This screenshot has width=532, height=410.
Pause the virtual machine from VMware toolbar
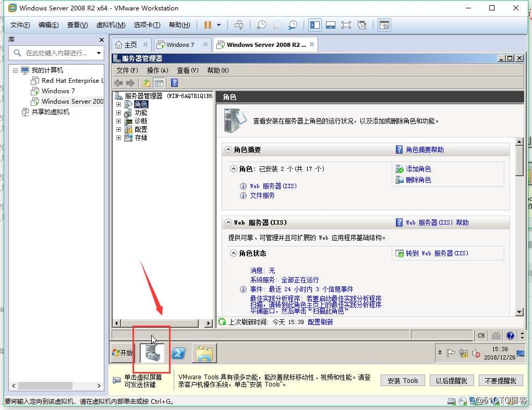pyautogui.click(x=208, y=25)
